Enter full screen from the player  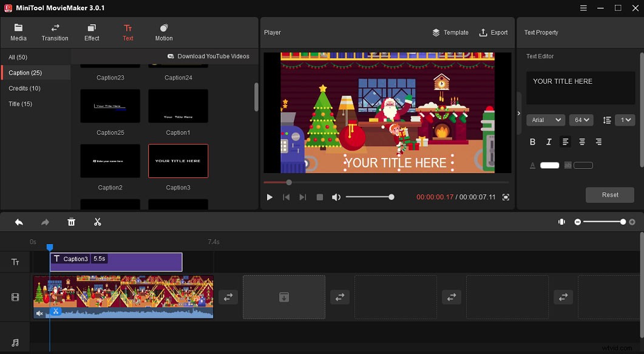[x=506, y=197]
